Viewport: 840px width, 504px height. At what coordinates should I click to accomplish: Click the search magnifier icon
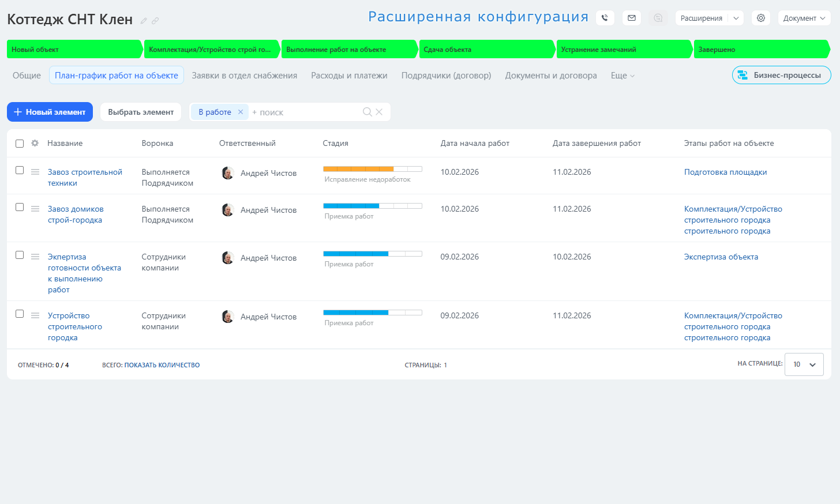pyautogui.click(x=367, y=112)
